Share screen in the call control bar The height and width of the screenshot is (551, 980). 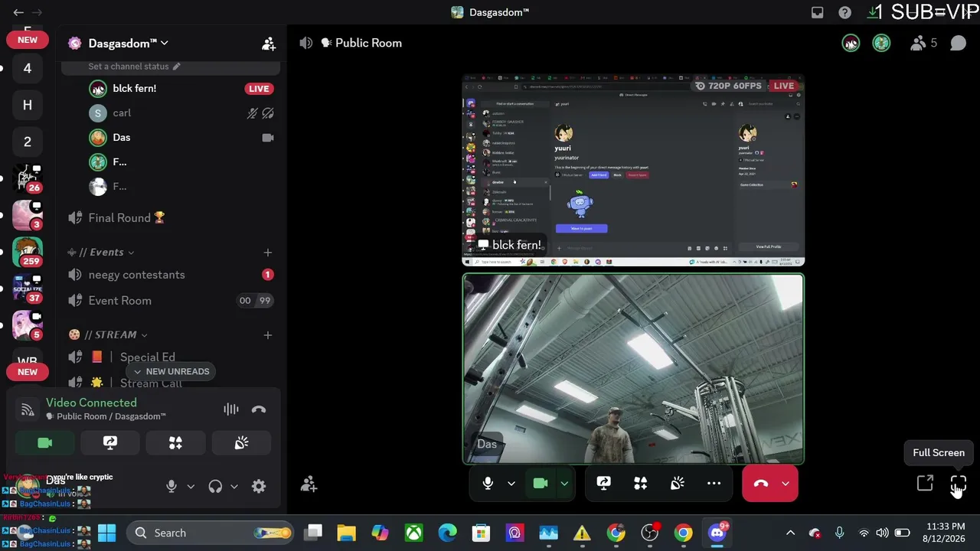603,483
